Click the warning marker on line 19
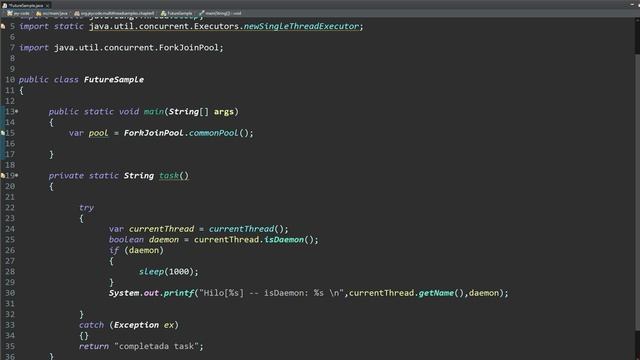 point(3,176)
